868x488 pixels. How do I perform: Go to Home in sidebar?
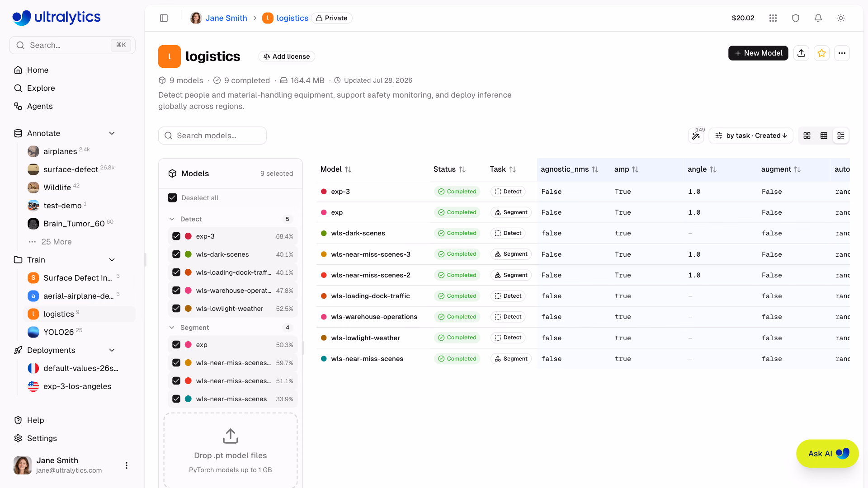[72, 70]
